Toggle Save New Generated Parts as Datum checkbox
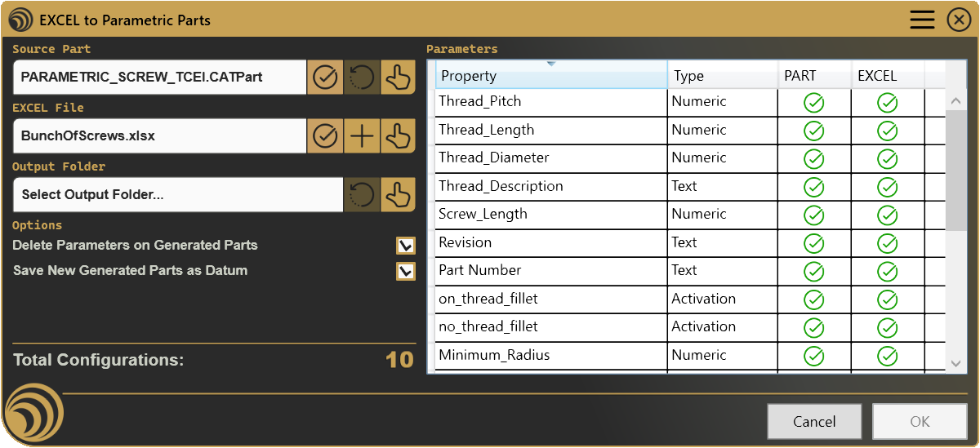This screenshot has height=448, width=980. 406,271
